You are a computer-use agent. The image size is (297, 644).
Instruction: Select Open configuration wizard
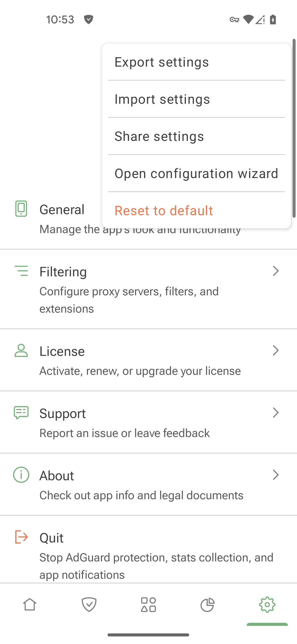(196, 174)
